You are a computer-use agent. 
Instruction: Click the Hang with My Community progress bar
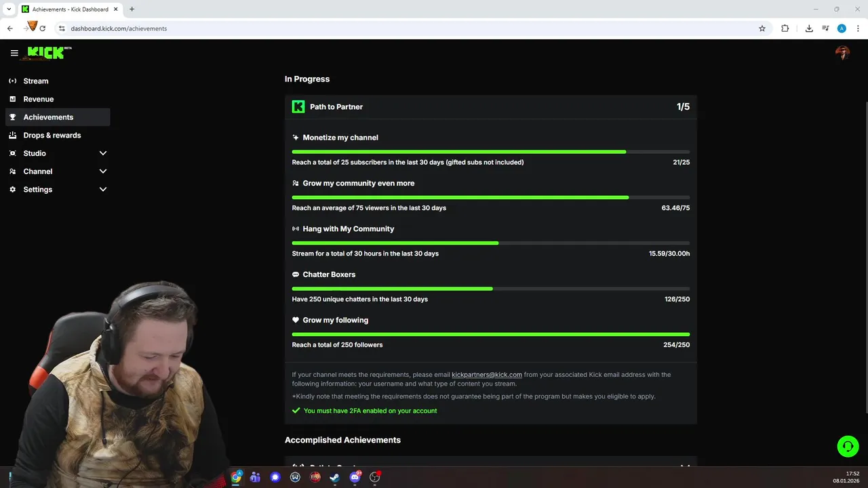tap(491, 243)
